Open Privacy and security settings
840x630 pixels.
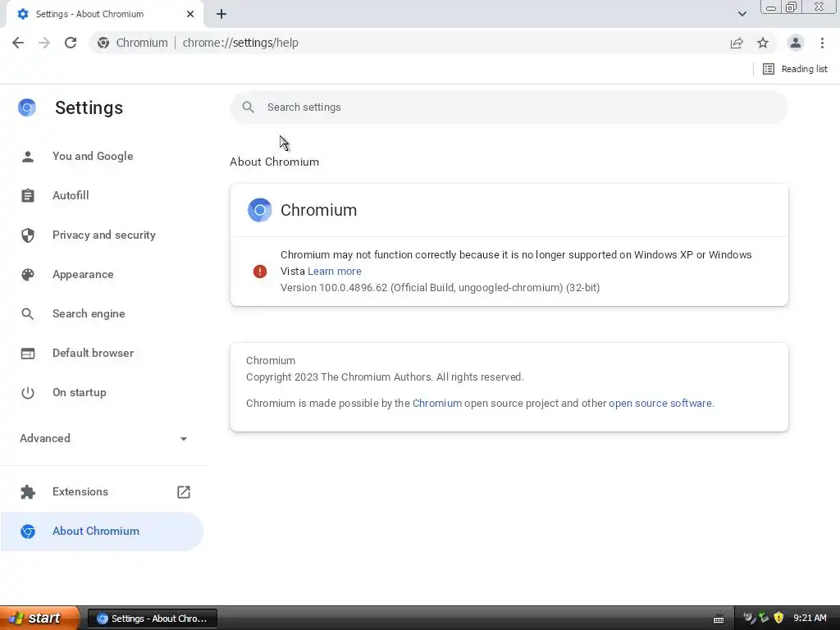(x=102, y=235)
